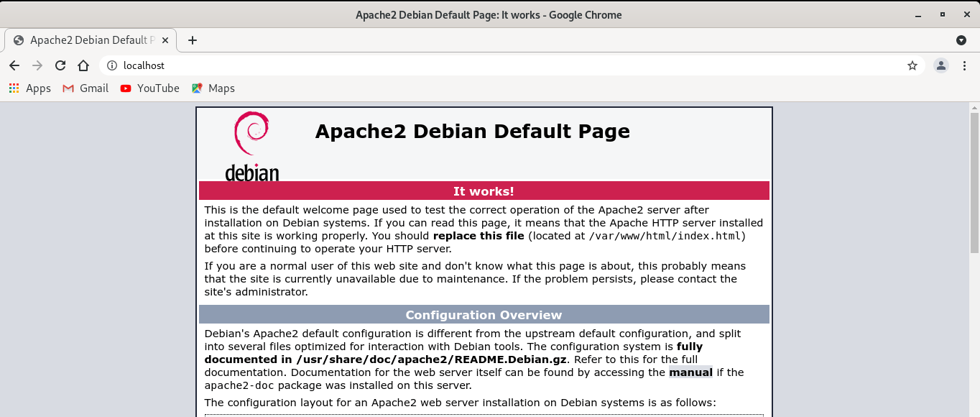This screenshot has width=980, height=417.
Task: Open the Chrome profile menu
Action: [x=940, y=65]
